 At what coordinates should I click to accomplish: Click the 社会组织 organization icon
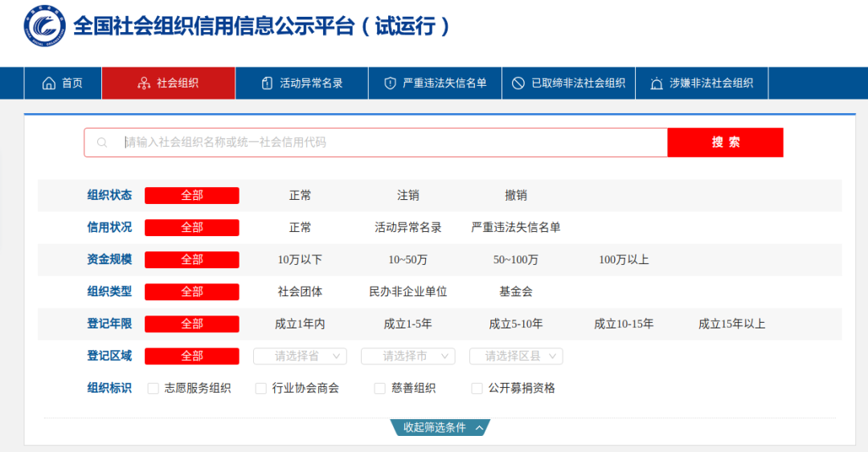pos(144,83)
